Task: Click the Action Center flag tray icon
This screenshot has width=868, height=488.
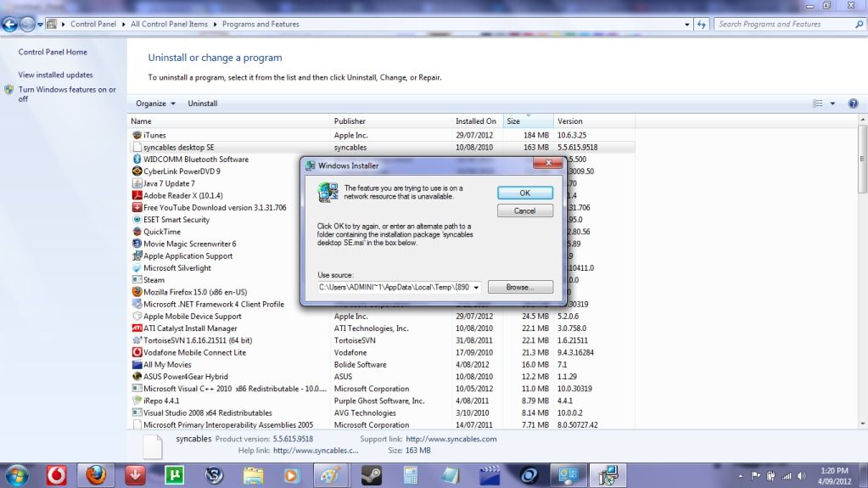Action: (755, 476)
